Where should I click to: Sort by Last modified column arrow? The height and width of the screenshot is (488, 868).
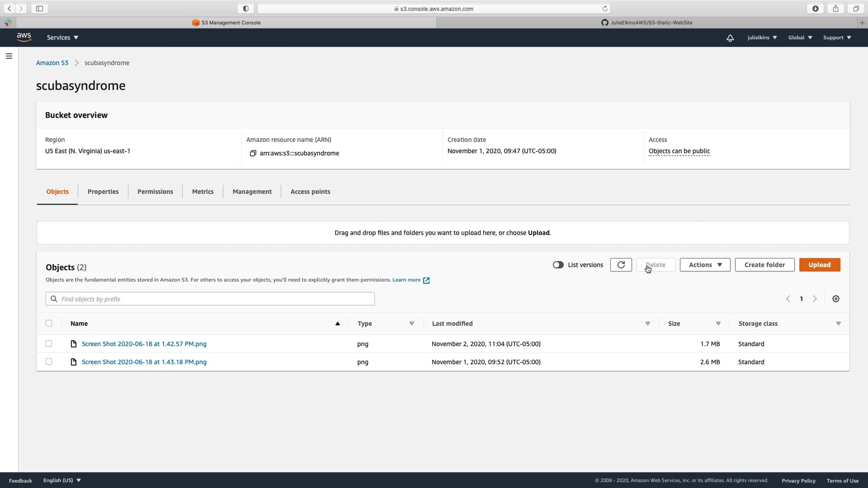pyautogui.click(x=648, y=323)
